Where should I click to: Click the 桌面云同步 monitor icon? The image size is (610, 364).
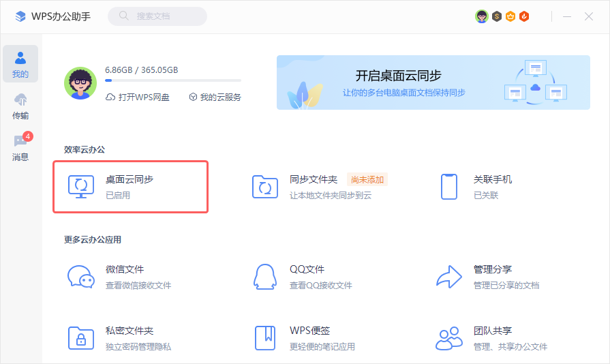[x=81, y=187]
